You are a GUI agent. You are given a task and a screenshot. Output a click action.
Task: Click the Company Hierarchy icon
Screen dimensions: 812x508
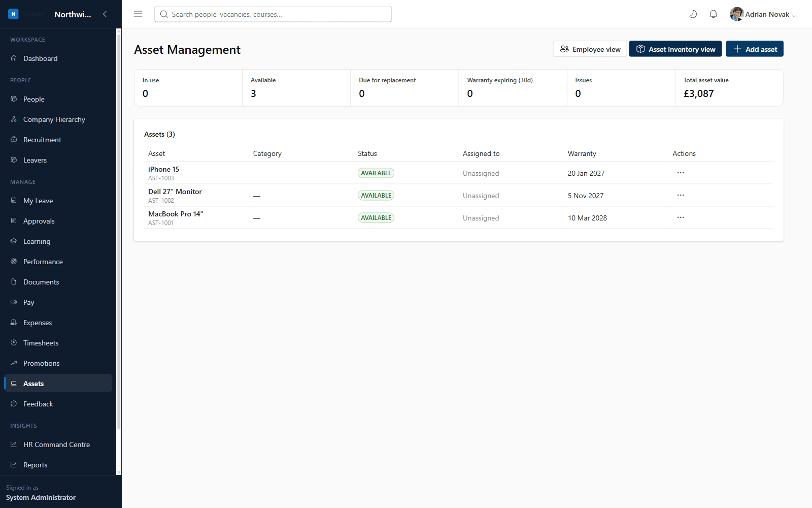point(14,119)
